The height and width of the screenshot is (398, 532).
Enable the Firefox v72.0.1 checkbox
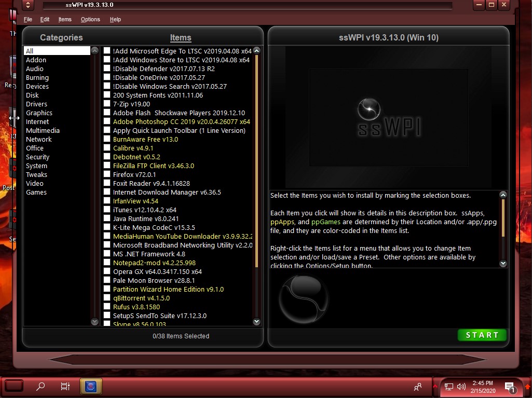pyautogui.click(x=107, y=174)
